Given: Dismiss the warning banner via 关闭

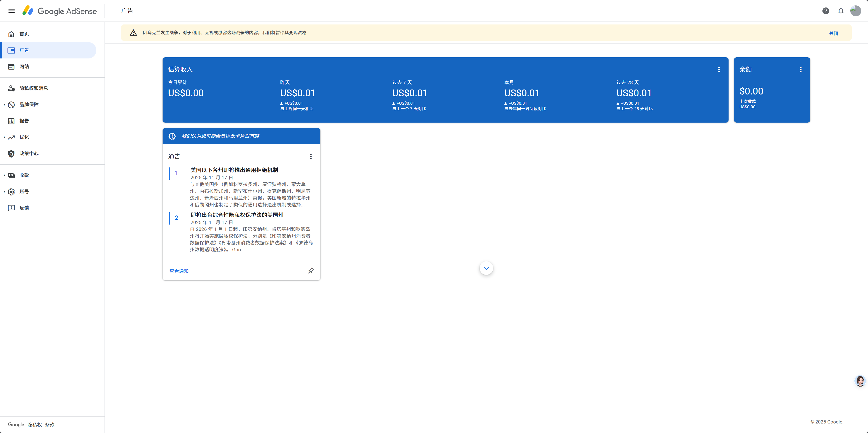Looking at the screenshot, I should [833, 33].
